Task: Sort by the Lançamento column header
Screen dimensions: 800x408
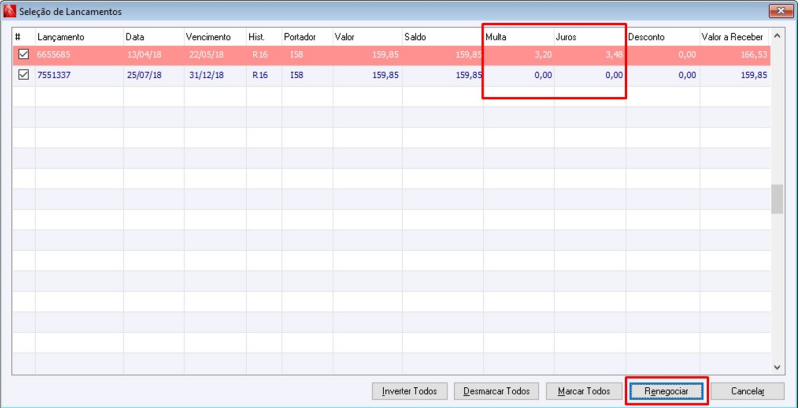Action: point(80,37)
